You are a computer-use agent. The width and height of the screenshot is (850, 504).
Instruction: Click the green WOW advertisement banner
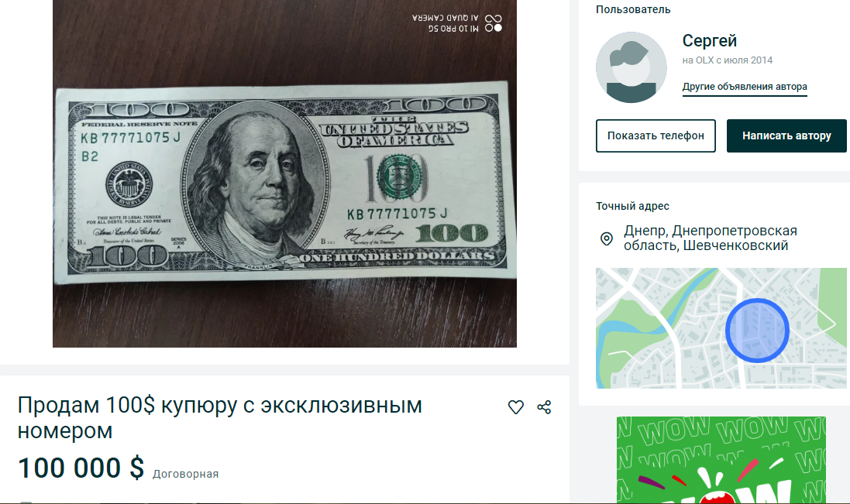click(721, 460)
